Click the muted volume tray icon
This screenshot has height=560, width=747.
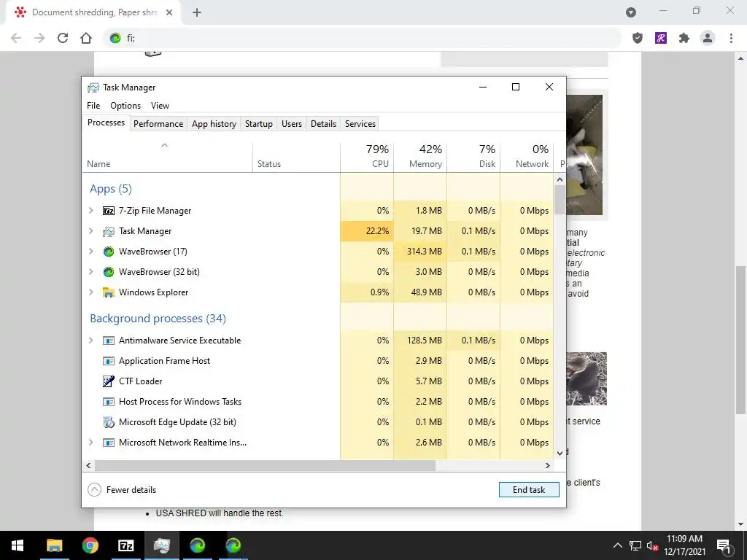[652, 545]
